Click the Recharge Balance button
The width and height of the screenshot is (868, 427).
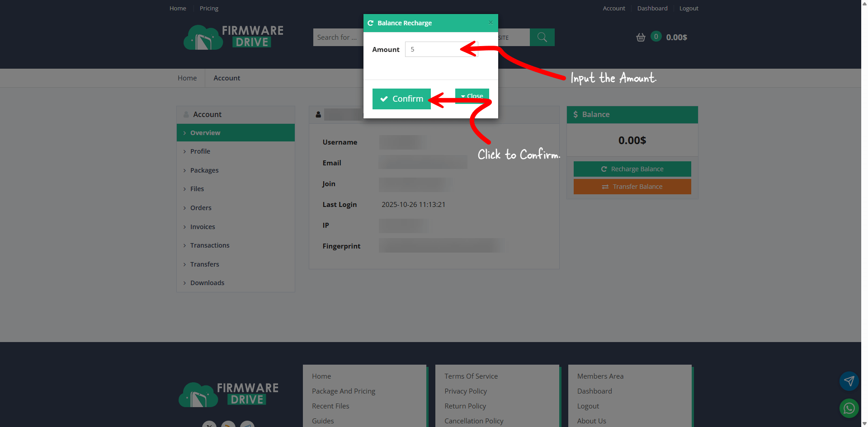(x=632, y=169)
